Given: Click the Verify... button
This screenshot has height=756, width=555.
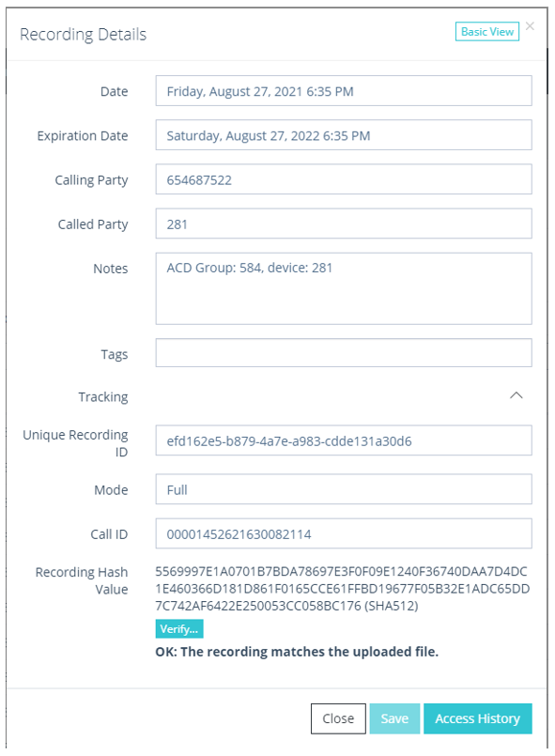Looking at the screenshot, I should click(x=178, y=628).
